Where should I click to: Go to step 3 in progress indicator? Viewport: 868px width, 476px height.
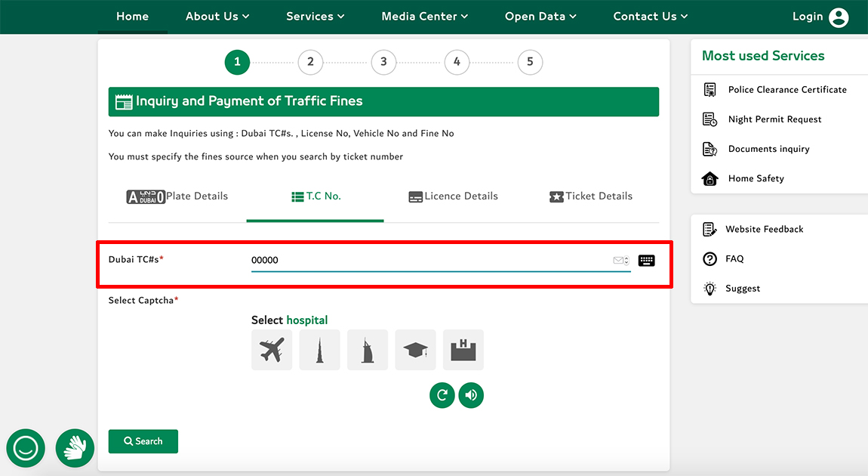383,62
